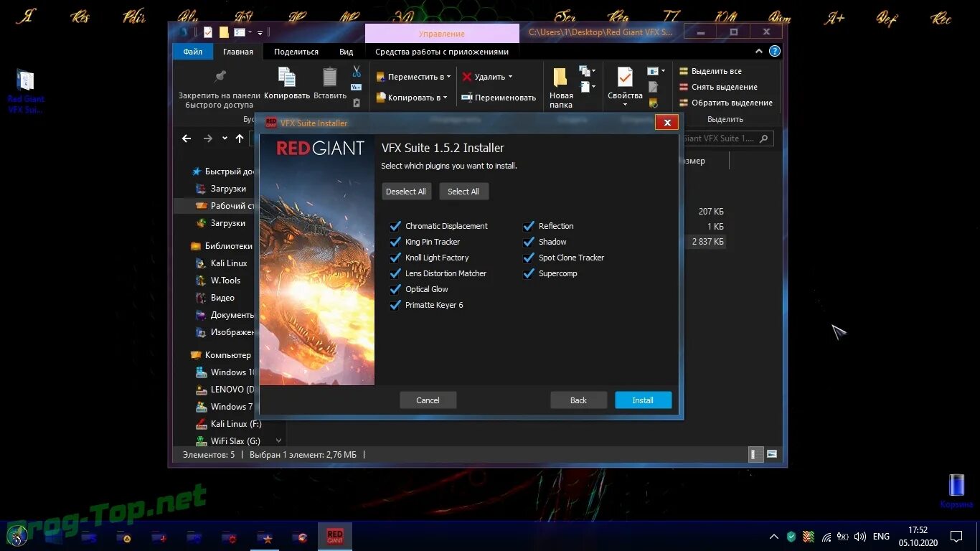Switch to the Главная ribbon tab
This screenshot has width=980, height=551.
tap(237, 52)
